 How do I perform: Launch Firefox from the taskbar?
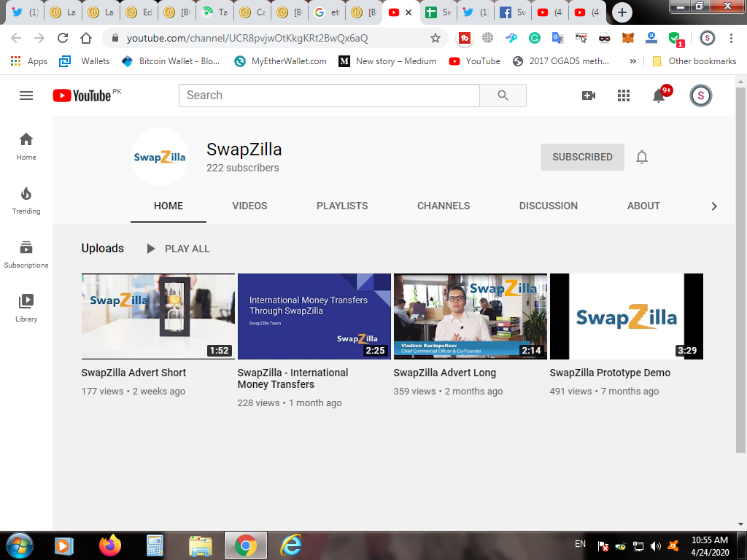pyautogui.click(x=110, y=545)
